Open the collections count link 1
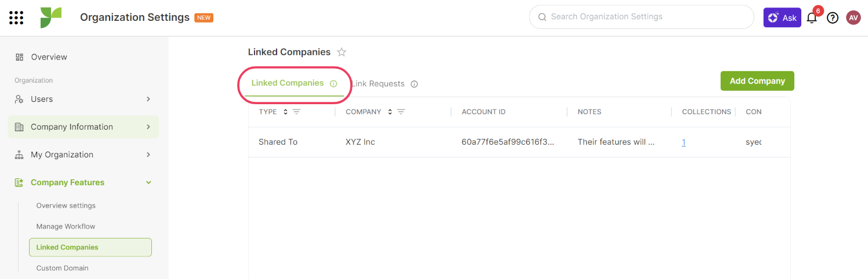This screenshot has height=279, width=868. tap(684, 142)
